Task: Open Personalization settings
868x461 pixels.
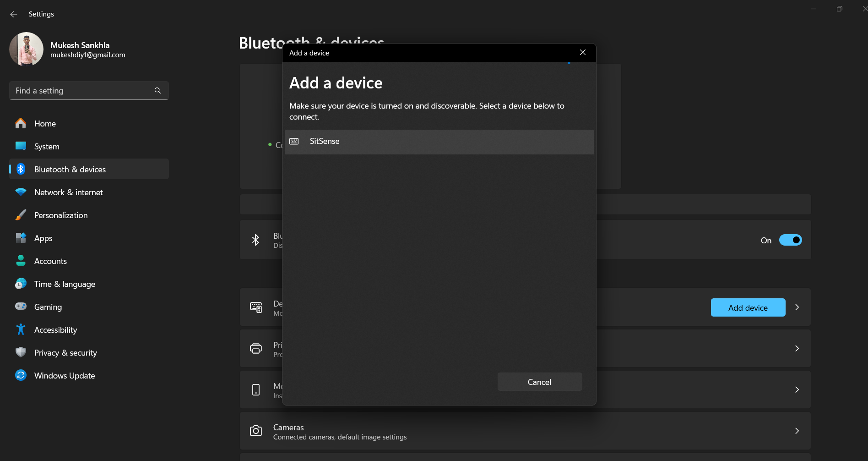Action: point(89,215)
